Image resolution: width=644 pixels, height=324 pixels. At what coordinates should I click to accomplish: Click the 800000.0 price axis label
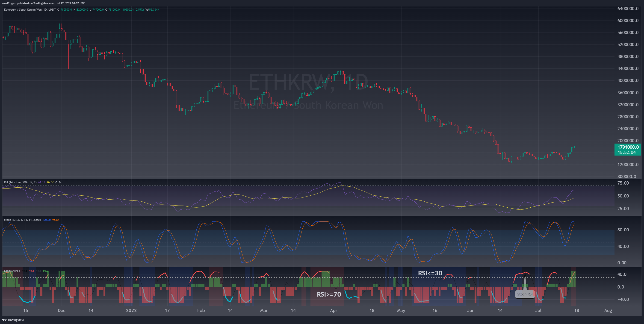pyautogui.click(x=626, y=177)
